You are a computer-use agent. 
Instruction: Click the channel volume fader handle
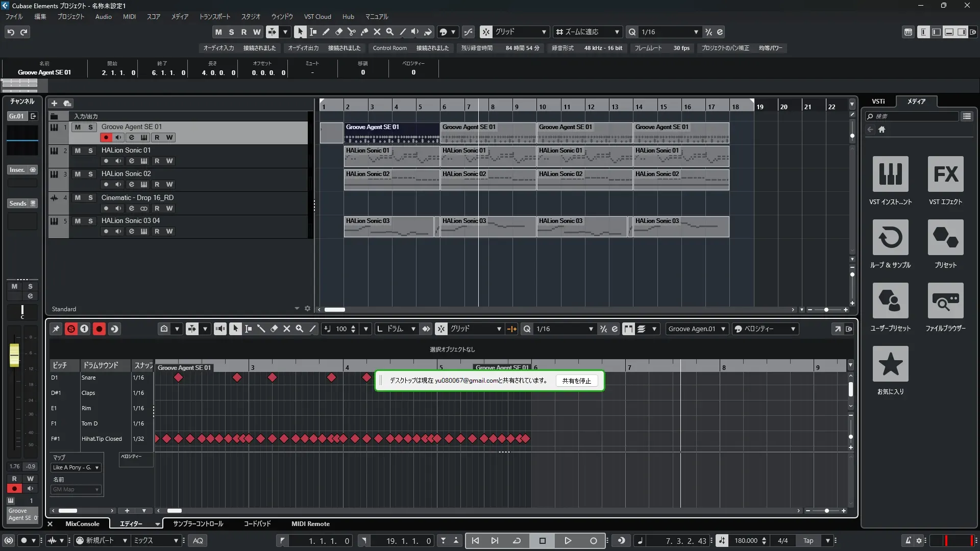point(14,355)
